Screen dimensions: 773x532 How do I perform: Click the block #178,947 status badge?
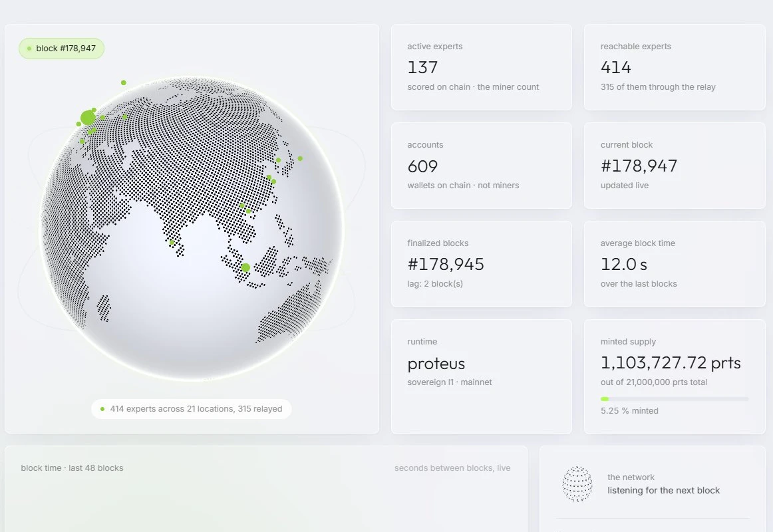[62, 49]
